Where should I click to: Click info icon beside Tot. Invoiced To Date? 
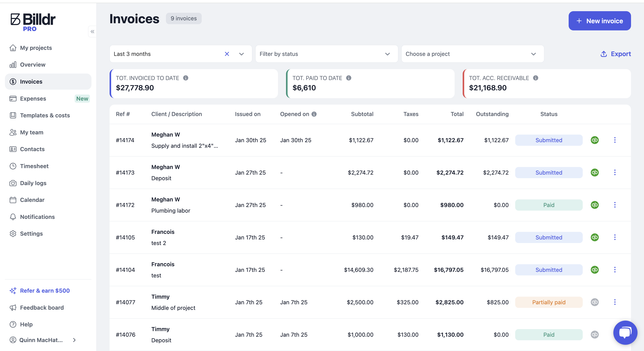(x=186, y=78)
